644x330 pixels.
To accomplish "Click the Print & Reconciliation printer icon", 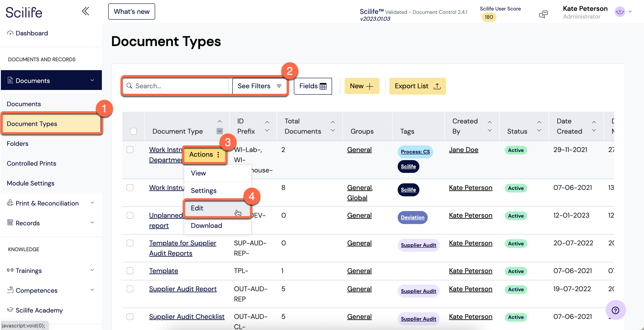I will coord(10,203).
